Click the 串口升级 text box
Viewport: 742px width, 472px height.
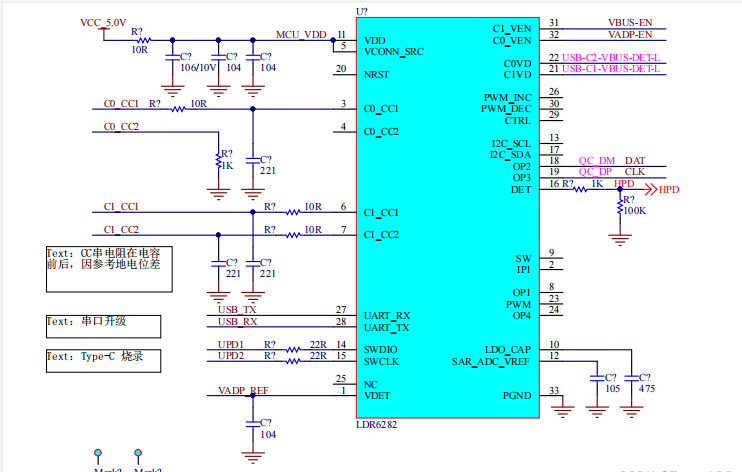click(x=104, y=327)
